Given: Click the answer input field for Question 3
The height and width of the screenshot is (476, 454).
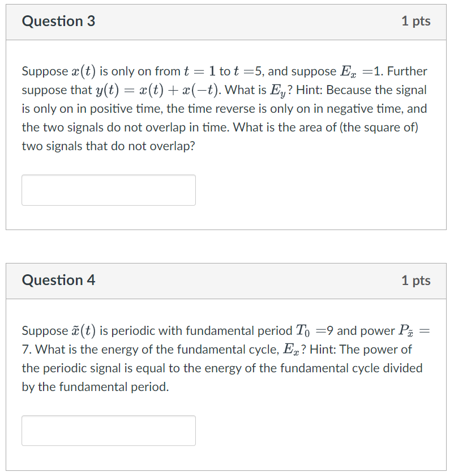Looking at the screenshot, I should click(108, 190).
